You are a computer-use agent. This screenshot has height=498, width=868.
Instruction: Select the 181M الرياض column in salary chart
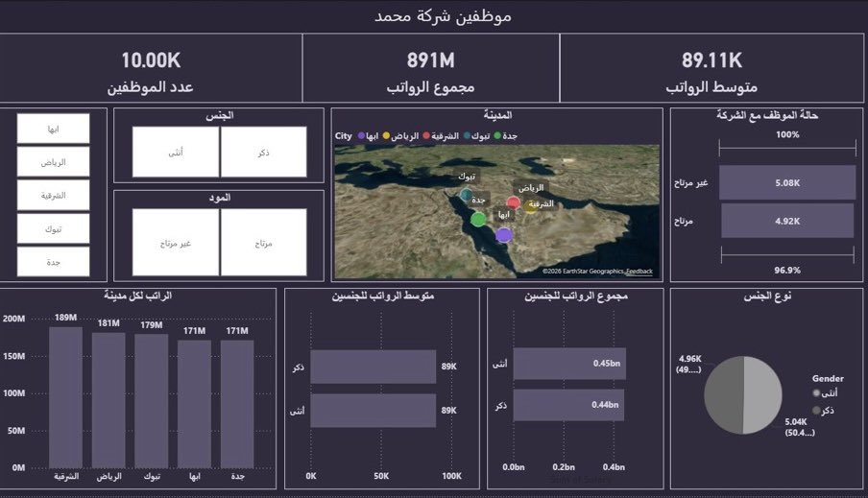click(x=108, y=400)
